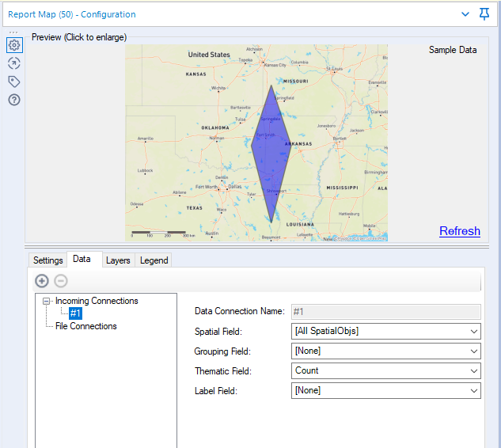Open the Thematic Field dropdown showing Count

point(385,370)
